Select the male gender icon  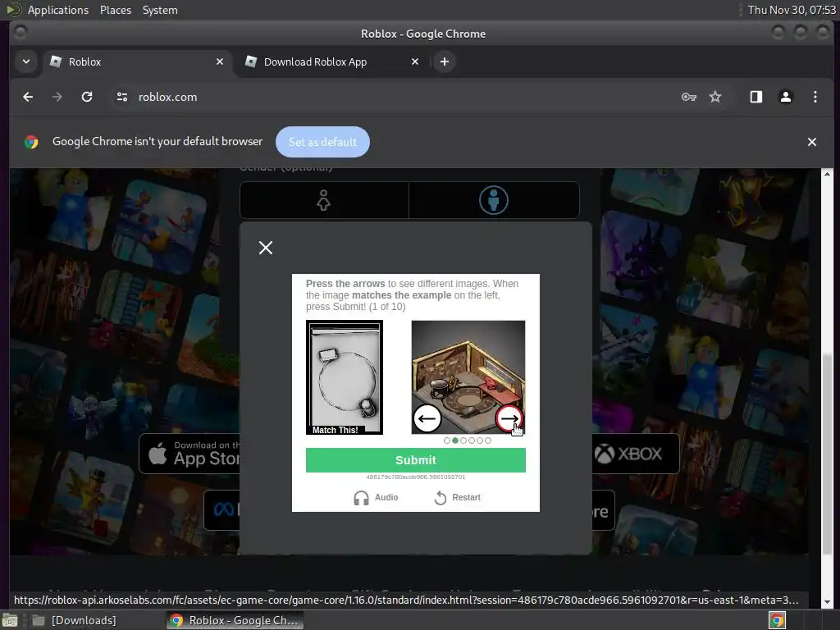(x=493, y=200)
